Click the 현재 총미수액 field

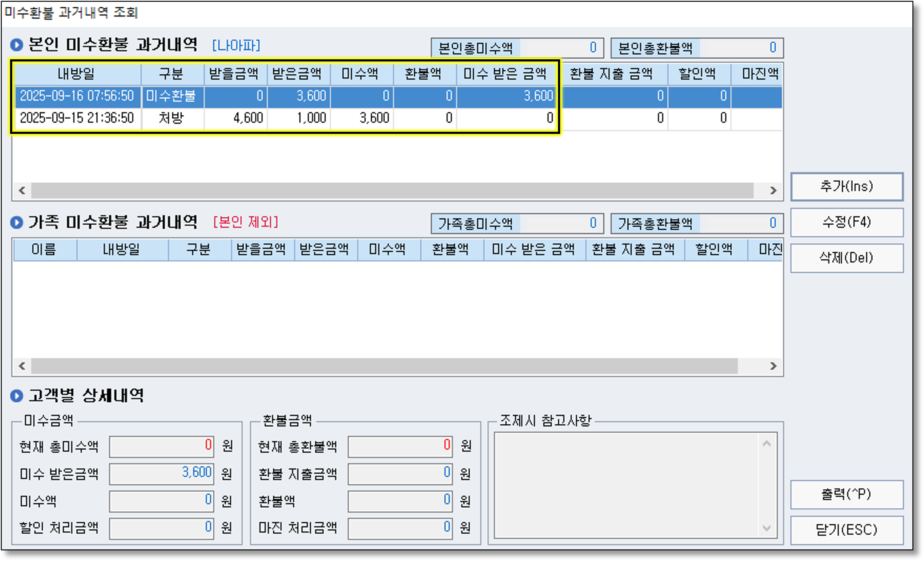(x=161, y=446)
